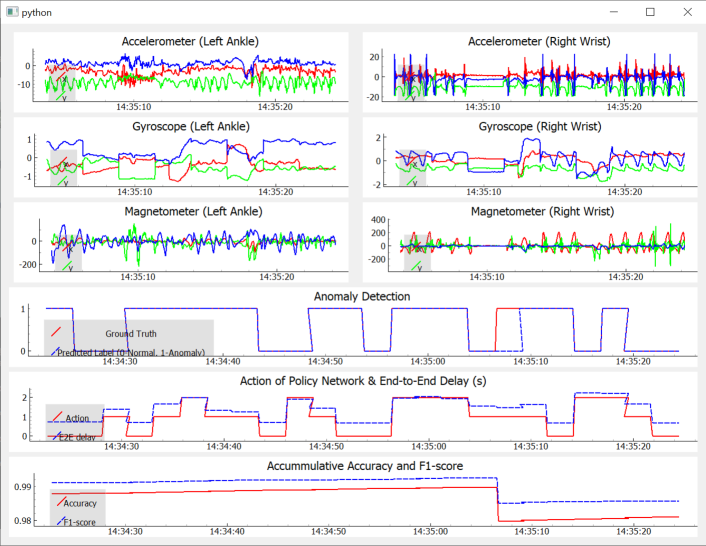Screen dimensions: 706x546
Task: Maximize the python window
Action: 650,12
